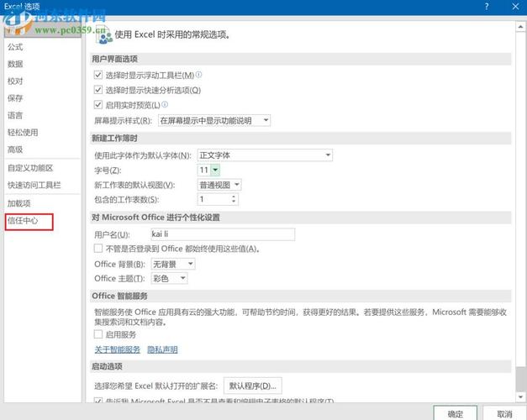This screenshot has width=527, height=420.
Task: Open the Office 背景 dropdown
Action: click(x=173, y=264)
